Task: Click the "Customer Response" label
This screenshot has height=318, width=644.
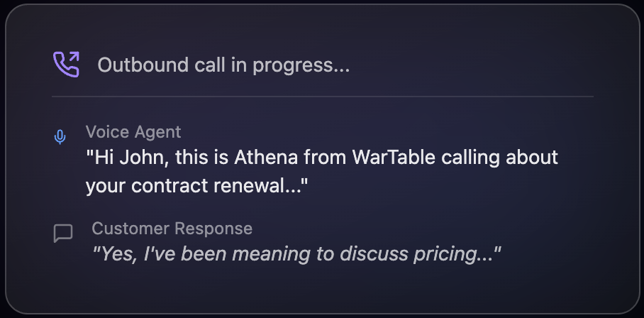Action: [172, 229]
